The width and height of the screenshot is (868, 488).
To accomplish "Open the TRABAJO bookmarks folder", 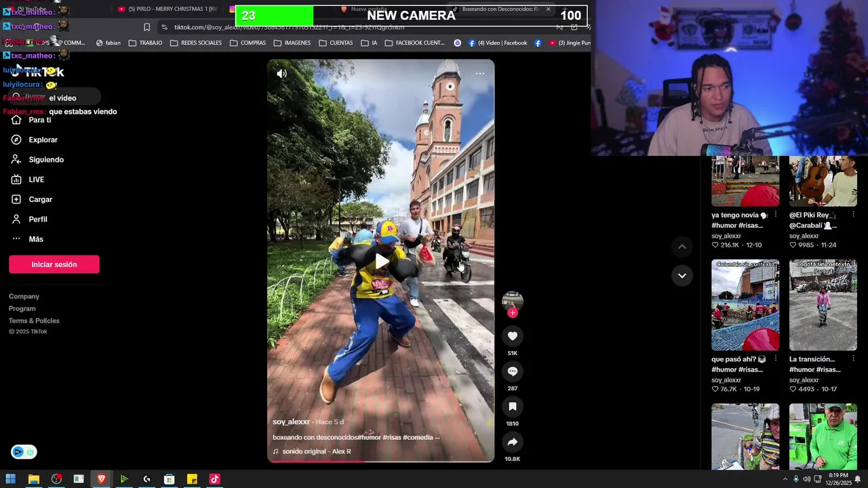I will click(146, 43).
